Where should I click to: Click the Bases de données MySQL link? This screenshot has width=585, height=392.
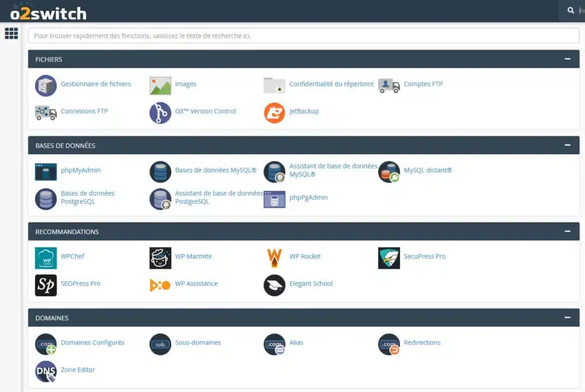[x=215, y=170]
